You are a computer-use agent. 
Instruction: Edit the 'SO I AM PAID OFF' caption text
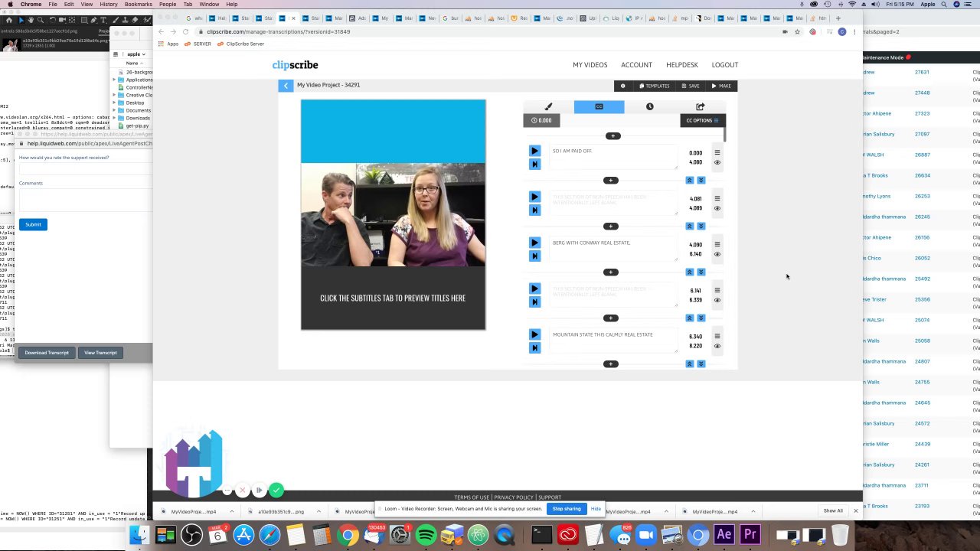pos(614,156)
